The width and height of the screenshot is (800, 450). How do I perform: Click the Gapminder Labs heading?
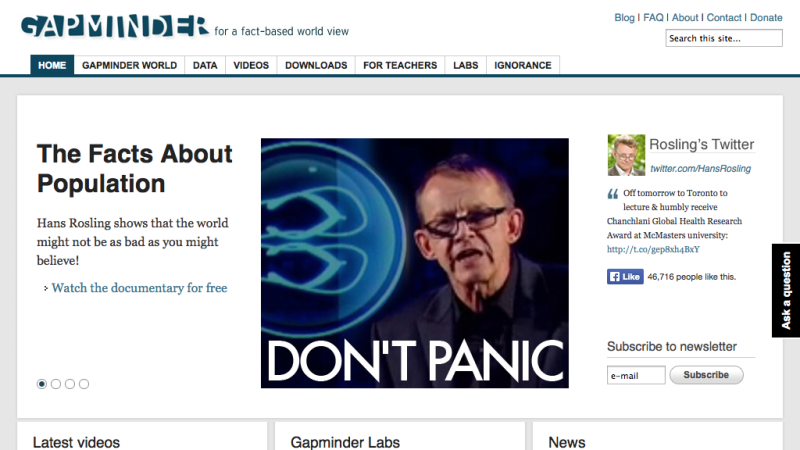[x=345, y=442]
